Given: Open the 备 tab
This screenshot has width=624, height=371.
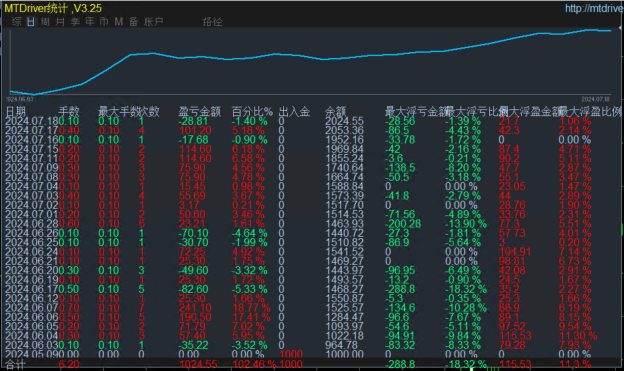Looking at the screenshot, I should click(133, 21).
